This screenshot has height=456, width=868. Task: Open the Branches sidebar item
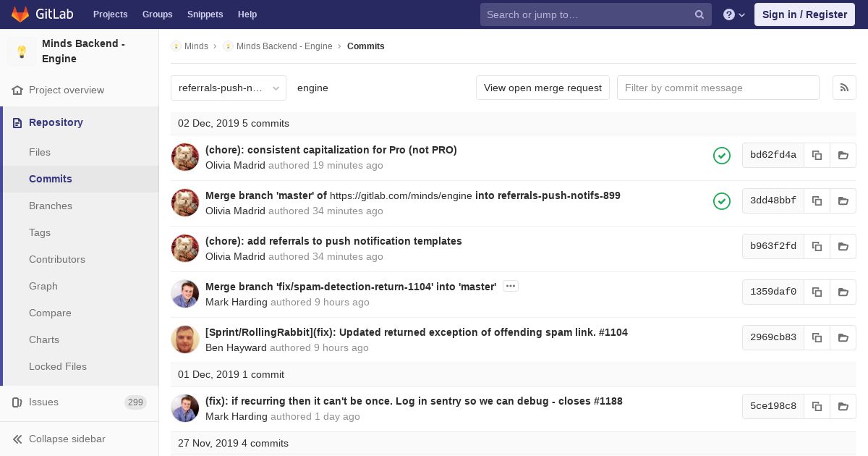[51, 206]
